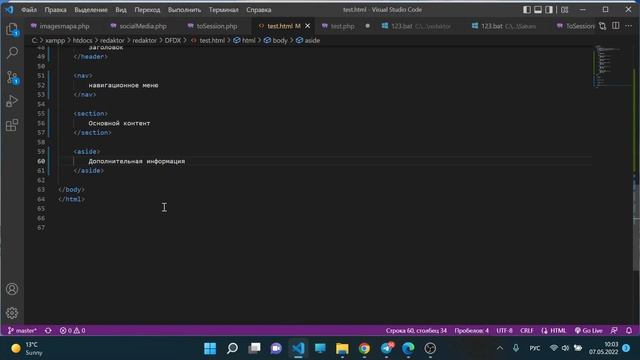Viewport: 640px width, 360px height.
Task: Open Customize Layout icon in title bar
Action: pyautogui.click(x=564, y=9)
